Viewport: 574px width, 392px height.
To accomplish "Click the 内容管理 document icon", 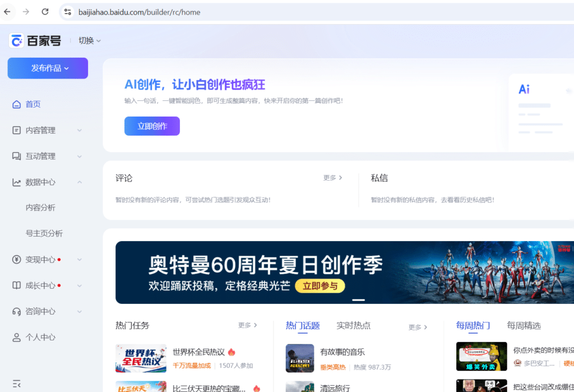I will tap(16, 131).
